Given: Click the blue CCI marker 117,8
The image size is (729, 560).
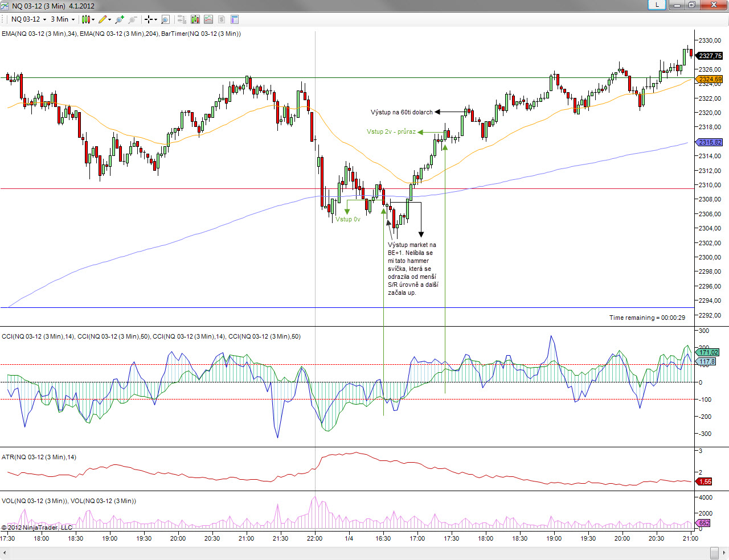Looking at the screenshot, I should (706, 361).
